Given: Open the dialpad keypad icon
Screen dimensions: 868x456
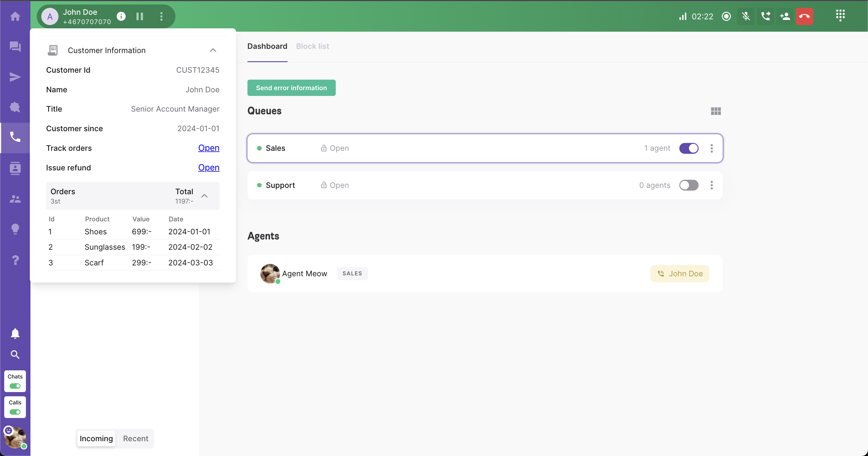Looking at the screenshot, I should click(840, 15).
